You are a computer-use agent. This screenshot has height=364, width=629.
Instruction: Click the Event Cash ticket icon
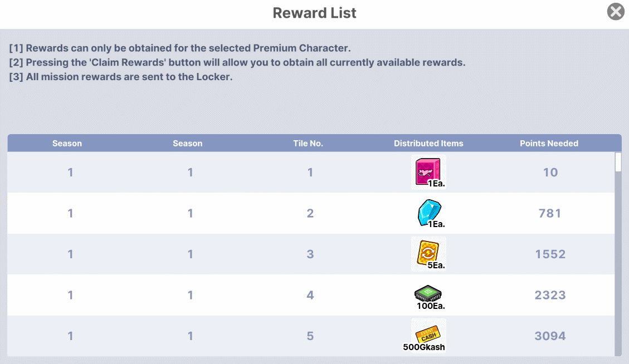(428, 334)
